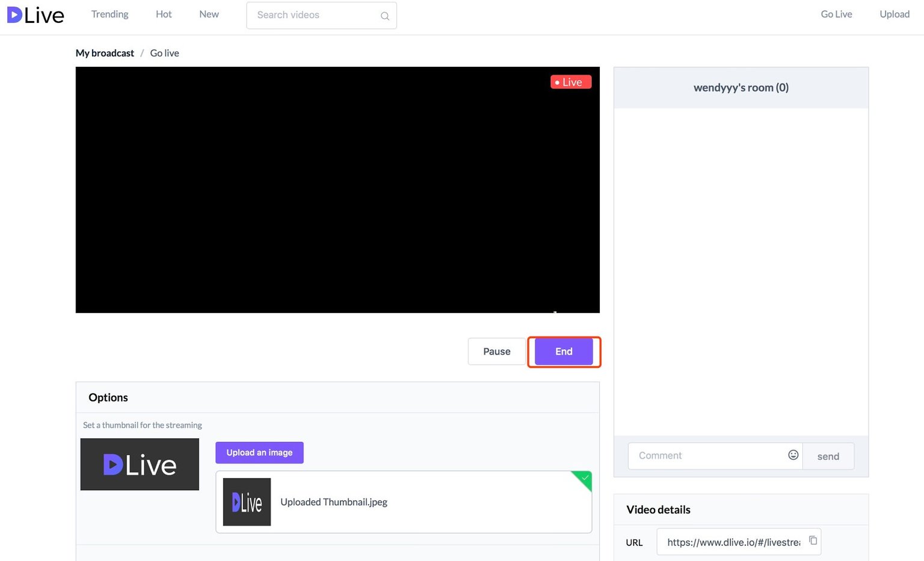The image size is (924, 561).
Task: Open the emoji picker in chat
Action: [793, 455]
